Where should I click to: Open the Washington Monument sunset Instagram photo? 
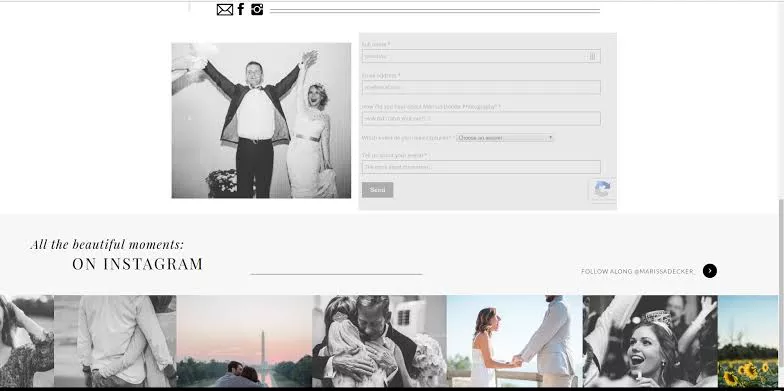pyautogui.click(x=244, y=341)
